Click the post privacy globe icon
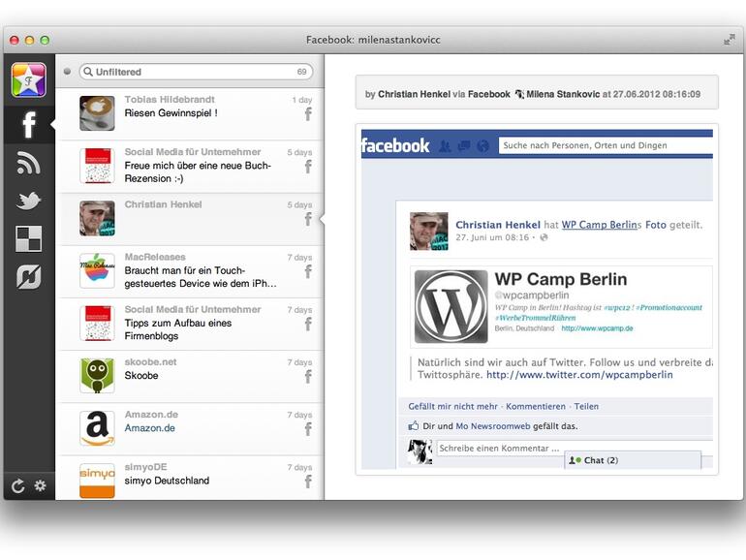The image size is (746, 560). pos(544,237)
